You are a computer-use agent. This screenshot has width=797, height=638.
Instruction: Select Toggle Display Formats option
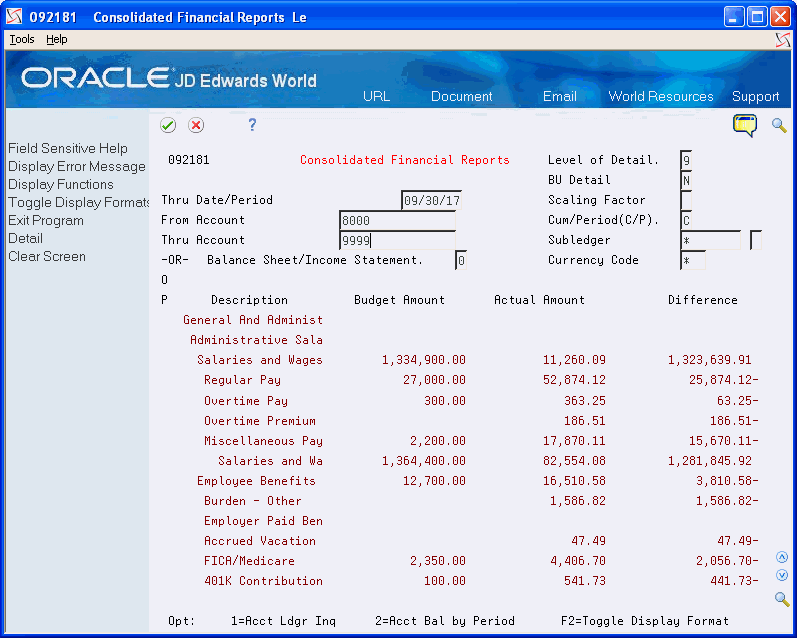78,202
